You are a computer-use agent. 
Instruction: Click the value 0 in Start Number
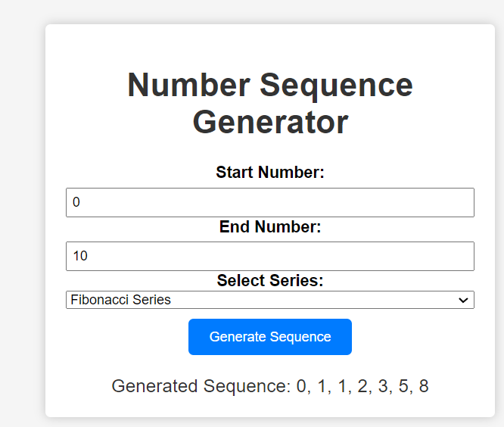(x=76, y=203)
